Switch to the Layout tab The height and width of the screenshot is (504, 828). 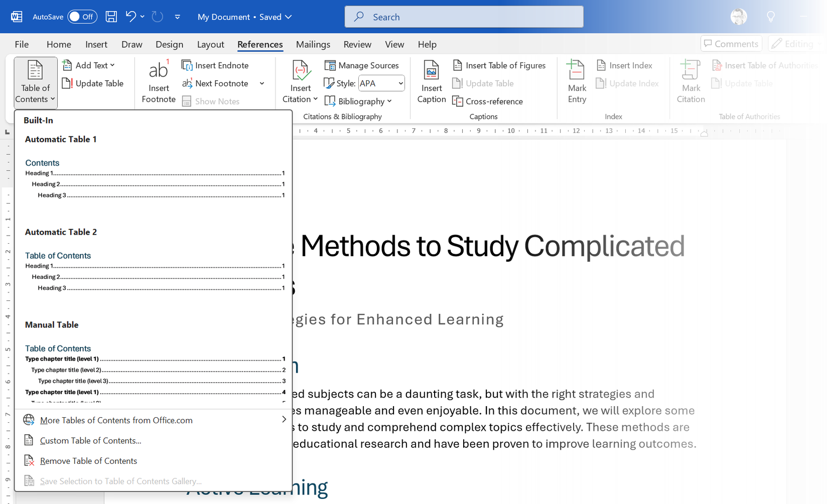[210, 44]
